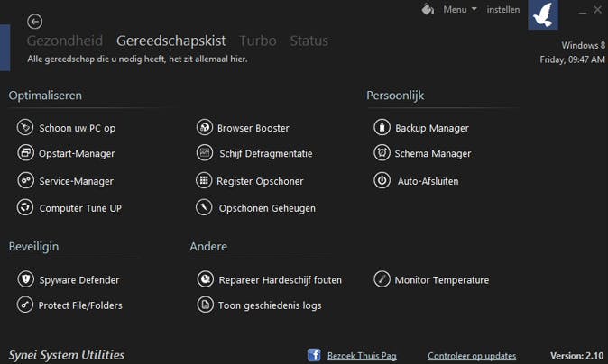
Task: Open the Opstart-Manager icon
Action: coord(24,153)
